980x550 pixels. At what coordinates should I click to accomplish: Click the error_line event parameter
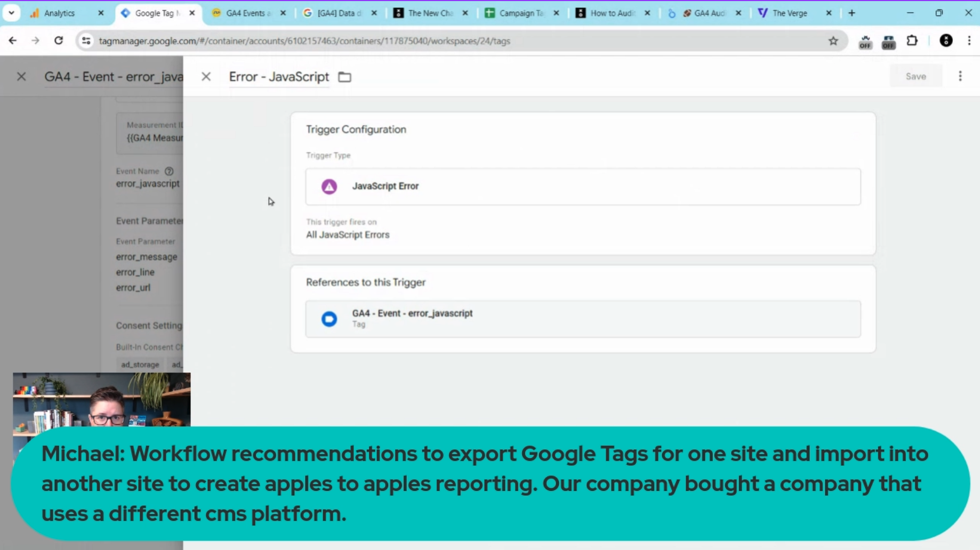click(135, 272)
